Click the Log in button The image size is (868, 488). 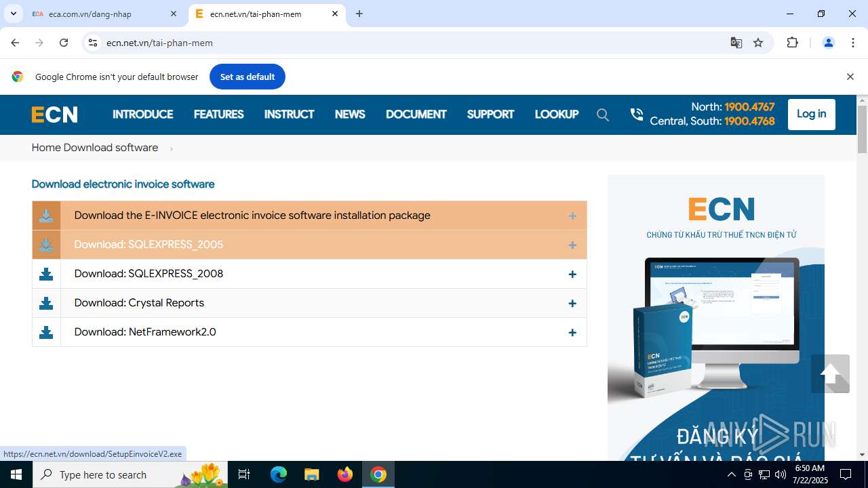[811, 114]
